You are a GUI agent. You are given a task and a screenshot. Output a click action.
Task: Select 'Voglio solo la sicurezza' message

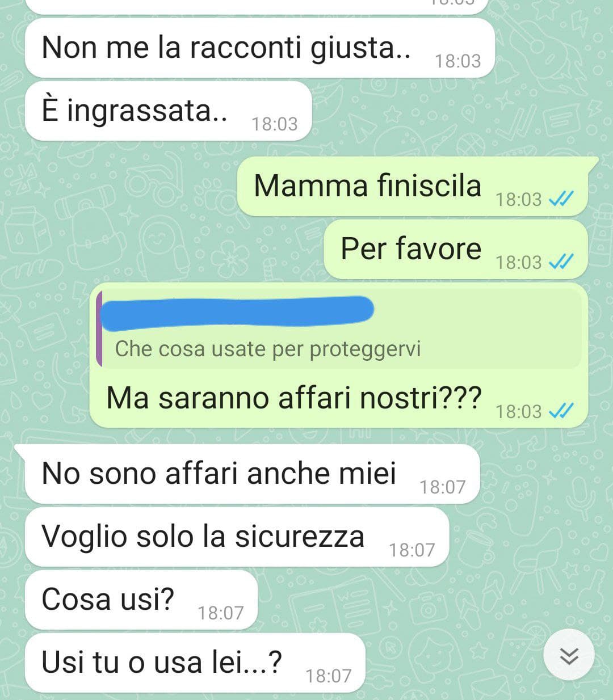237,537
